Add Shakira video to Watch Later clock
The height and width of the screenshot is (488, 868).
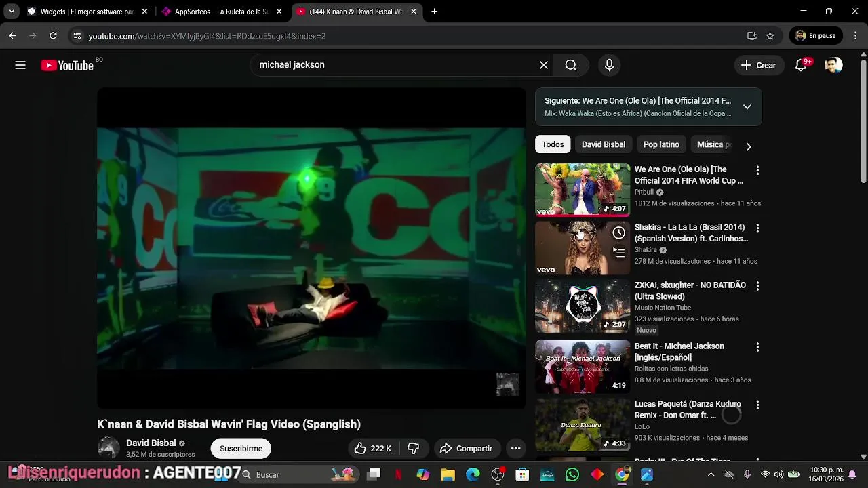(x=618, y=232)
